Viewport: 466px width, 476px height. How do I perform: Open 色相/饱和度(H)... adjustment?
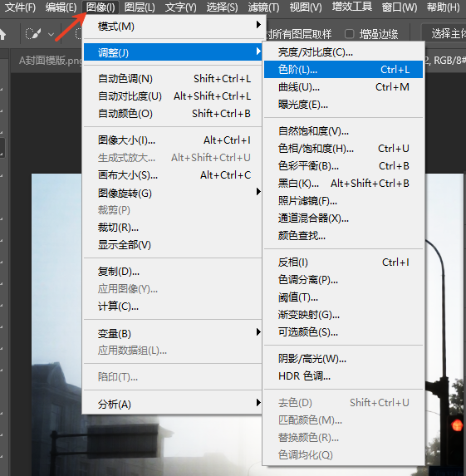343,149
